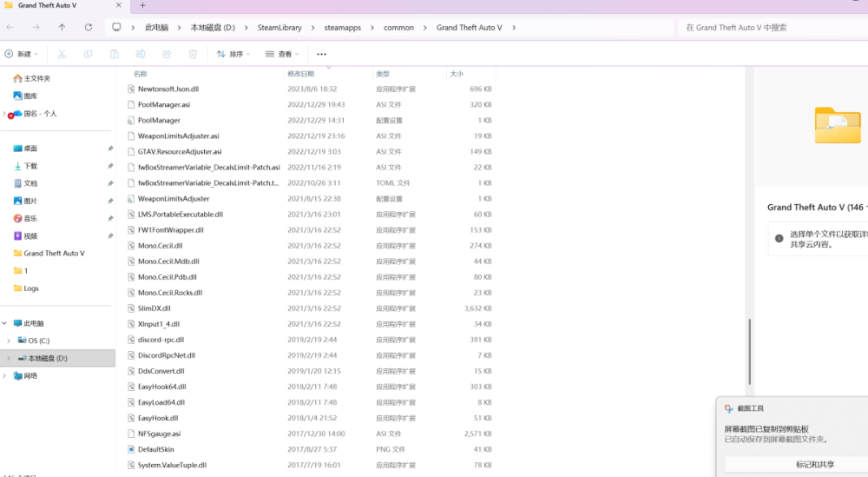Screen dimensions: 868x477
Task: Click the Rename icon in toolbar
Action: (x=141, y=54)
